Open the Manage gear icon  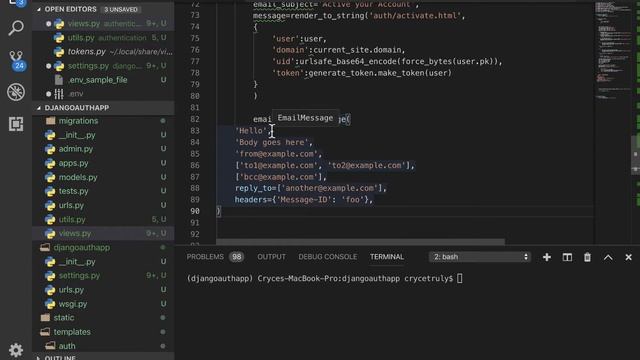pyautogui.click(x=16, y=350)
